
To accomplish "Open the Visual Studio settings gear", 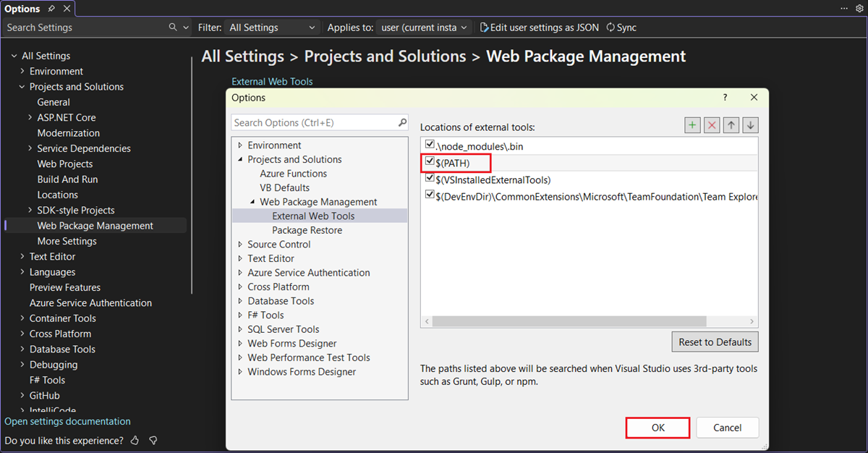I will click(x=859, y=8).
